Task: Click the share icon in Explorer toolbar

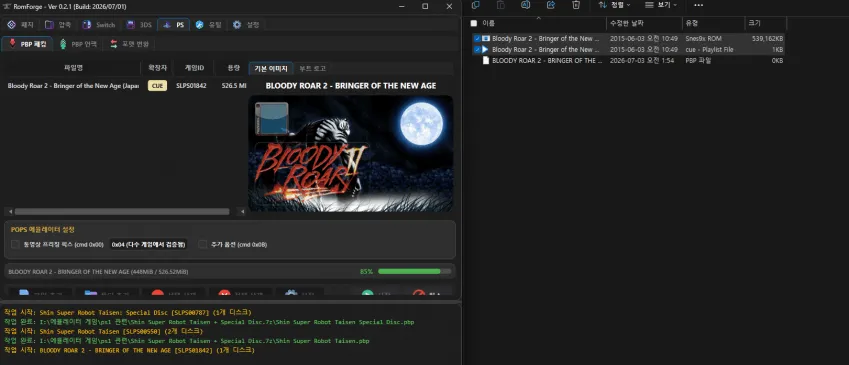Action: click(551, 5)
